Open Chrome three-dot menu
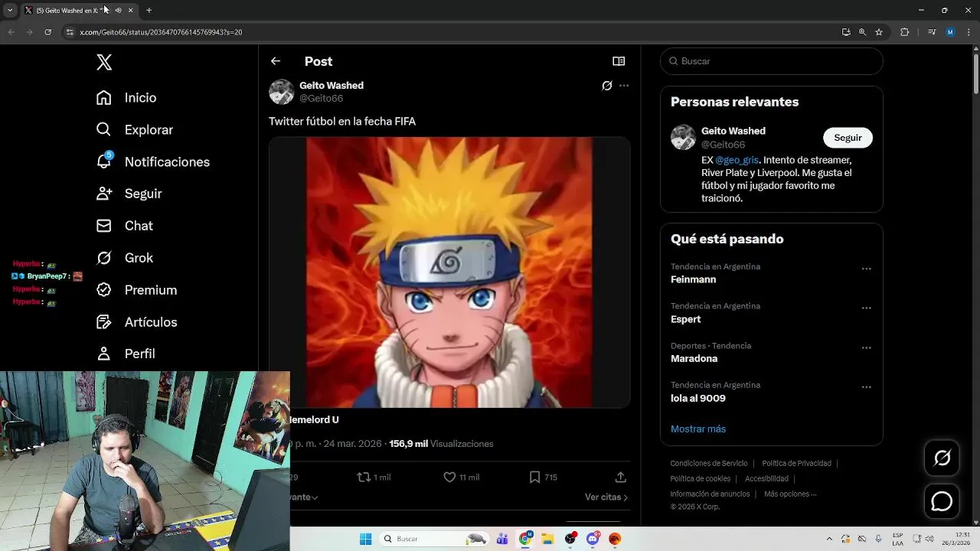Screen dimensions: 980x551 (968, 32)
